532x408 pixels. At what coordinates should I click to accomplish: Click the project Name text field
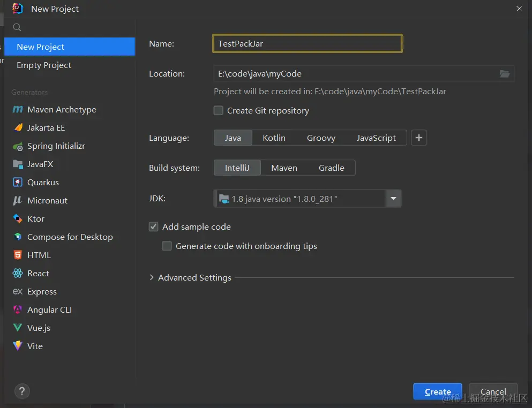click(307, 44)
